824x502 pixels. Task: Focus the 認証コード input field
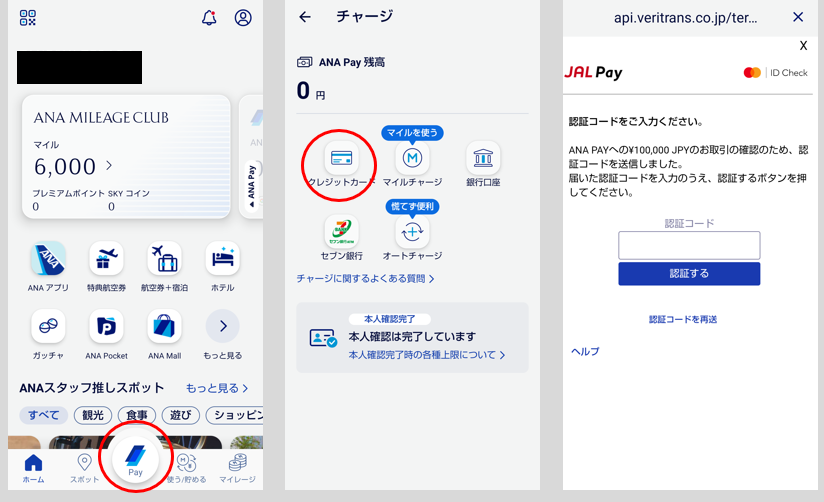coord(689,245)
